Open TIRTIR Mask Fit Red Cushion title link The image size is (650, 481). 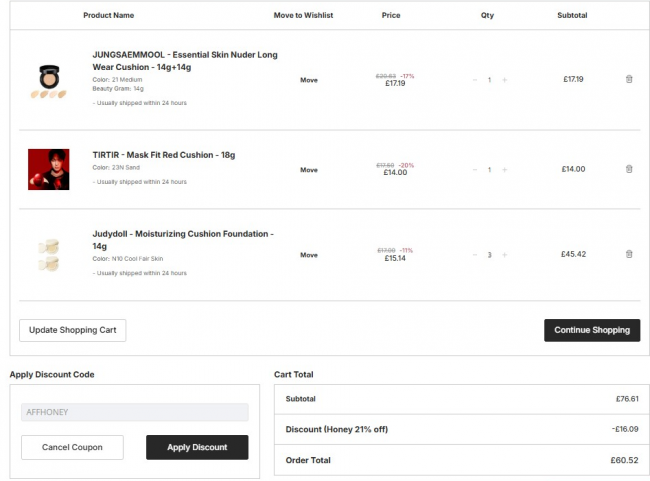[x=164, y=155]
